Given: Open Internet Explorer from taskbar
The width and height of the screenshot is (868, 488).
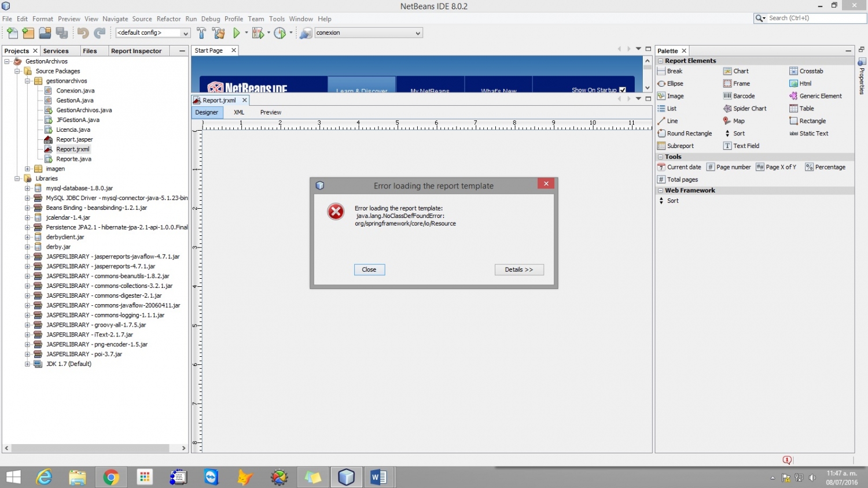Looking at the screenshot, I should tap(44, 477).
